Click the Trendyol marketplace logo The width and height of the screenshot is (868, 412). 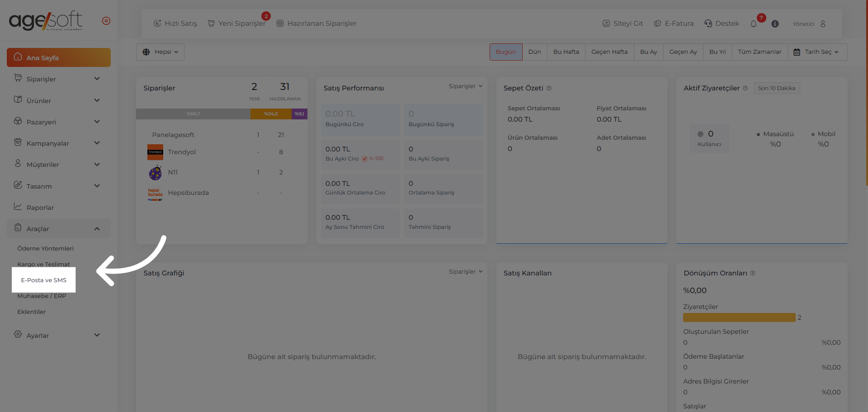click(155, 152)
